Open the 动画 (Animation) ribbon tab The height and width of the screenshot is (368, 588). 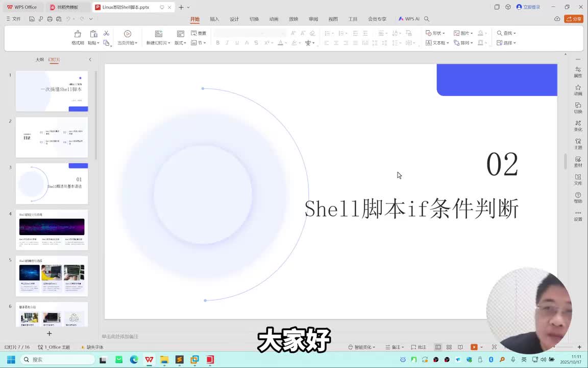point(274,19)
